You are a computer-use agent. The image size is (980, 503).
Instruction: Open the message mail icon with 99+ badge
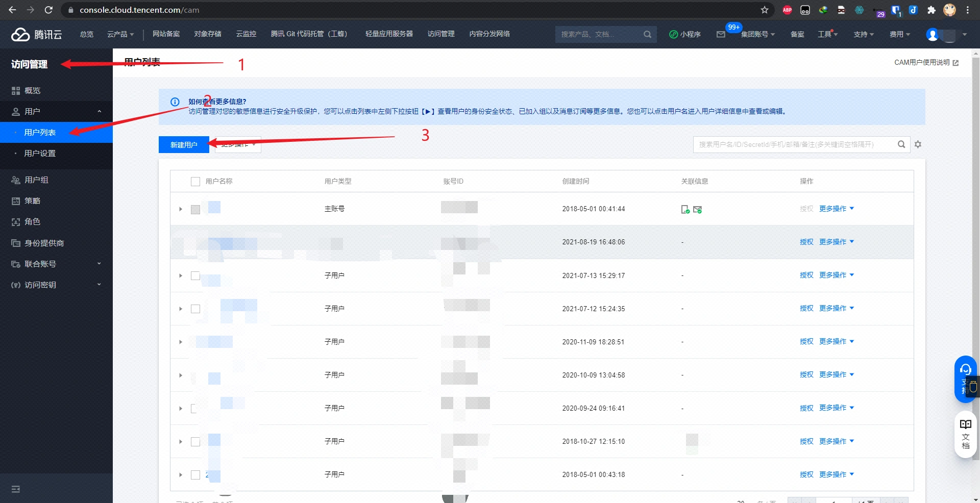[721, 34]
